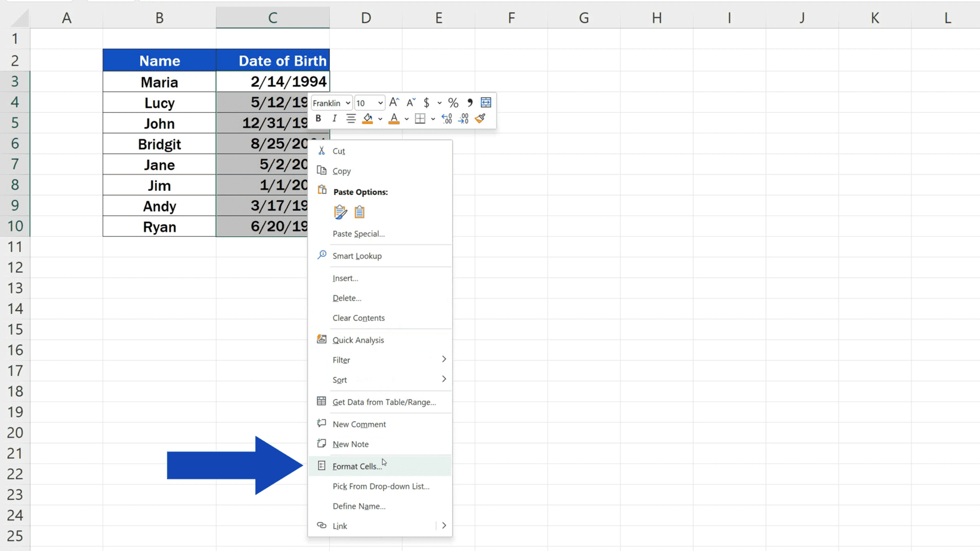Click the Comma Style icon

pyautogui.click(x=469, y=103)
